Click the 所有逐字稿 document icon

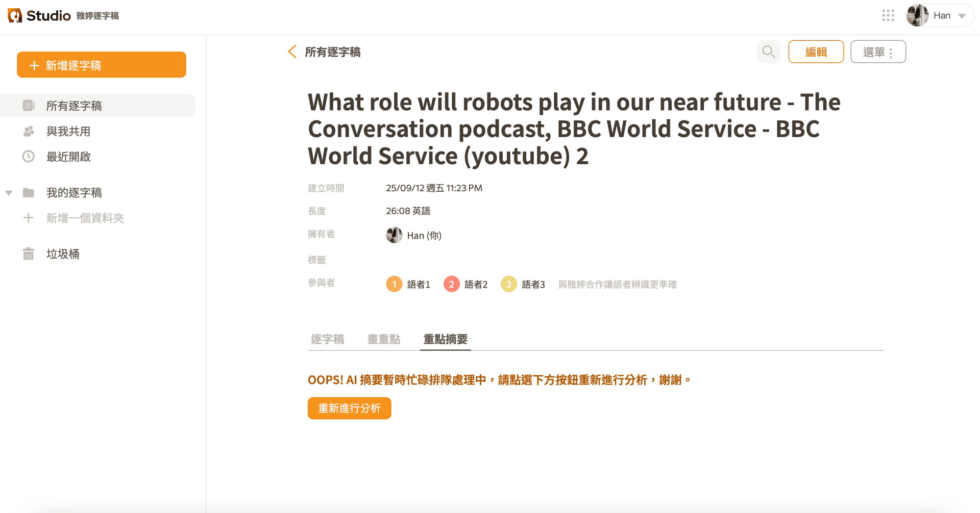pos(29,106)
